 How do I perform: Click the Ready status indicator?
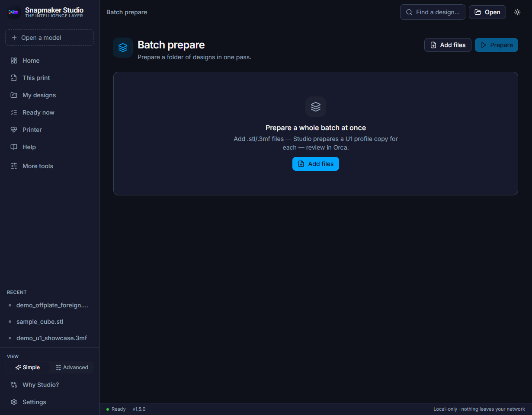(116, 409)
